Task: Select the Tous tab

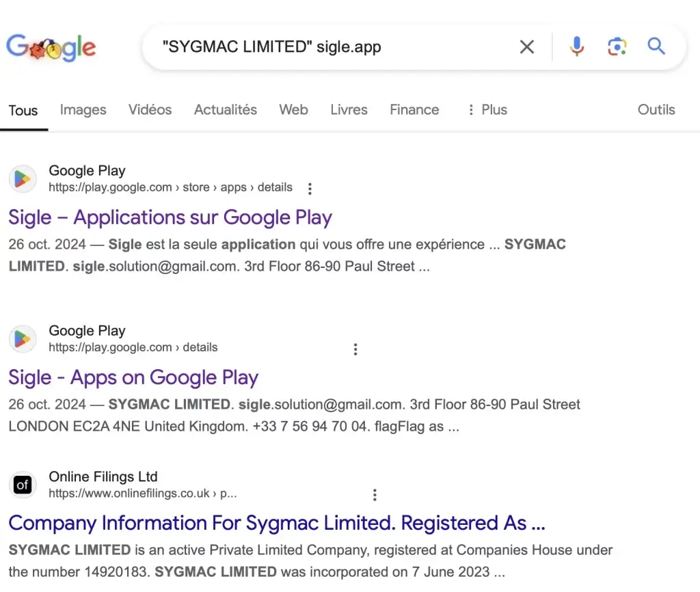Action: click(x=23, y=110)
